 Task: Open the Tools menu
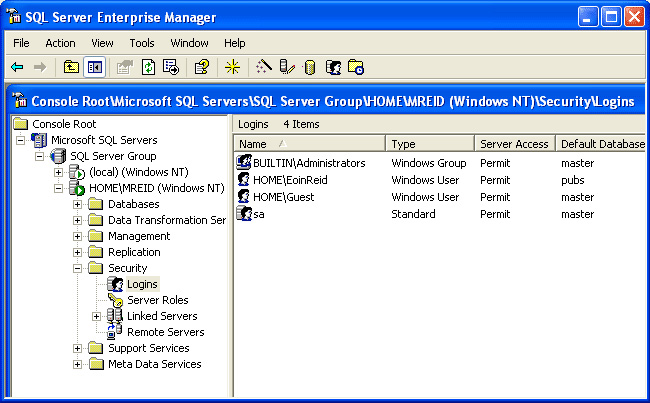(x=142, y=43)
